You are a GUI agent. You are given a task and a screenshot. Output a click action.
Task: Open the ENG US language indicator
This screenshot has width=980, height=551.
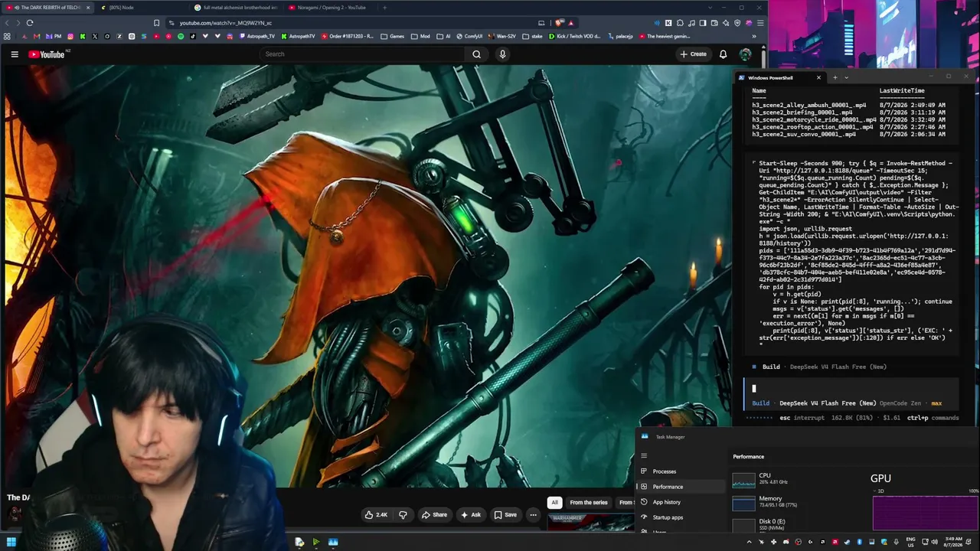click(x=910, y=543)
